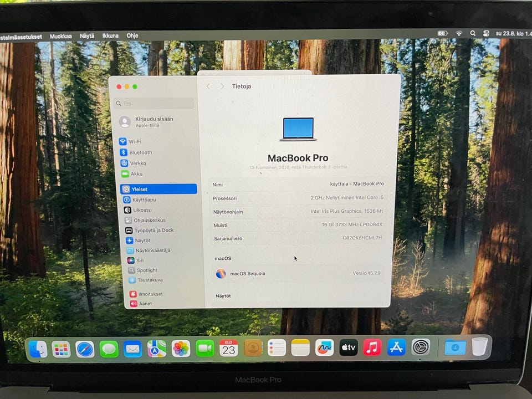The width and height of the screenshot is (532, 399).
Task: Open Äänet sound settings
Action: tap(141, 304)
